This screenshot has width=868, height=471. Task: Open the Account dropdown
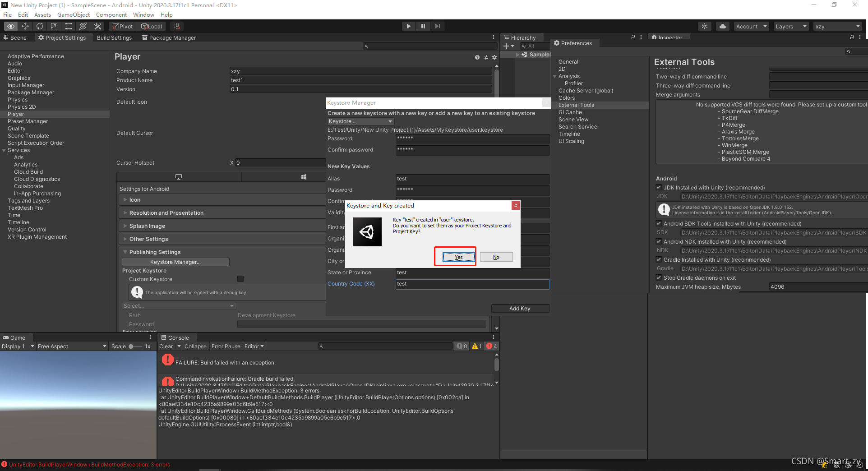[x=751, y=26]
